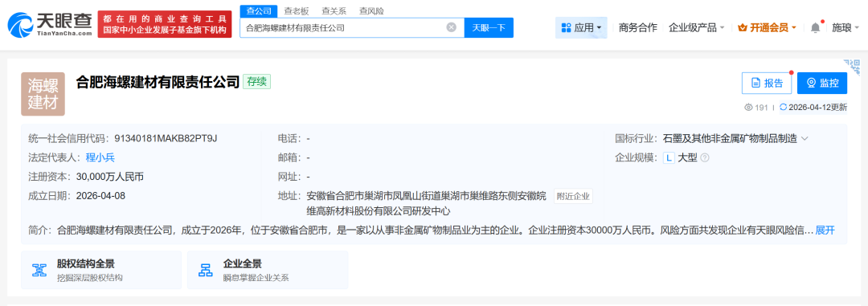The image size is (868, 306).
Task: Click the folded corner icon on card
Action: (x=853, y=67)
